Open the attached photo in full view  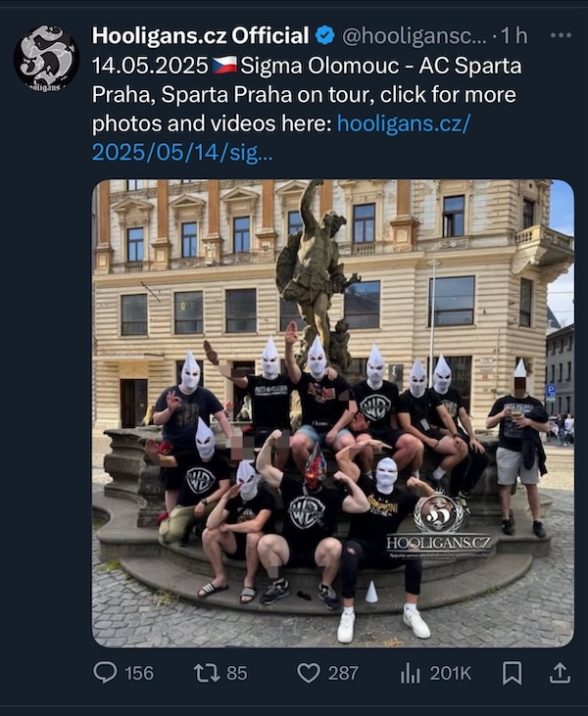click(x=332, y=413)
